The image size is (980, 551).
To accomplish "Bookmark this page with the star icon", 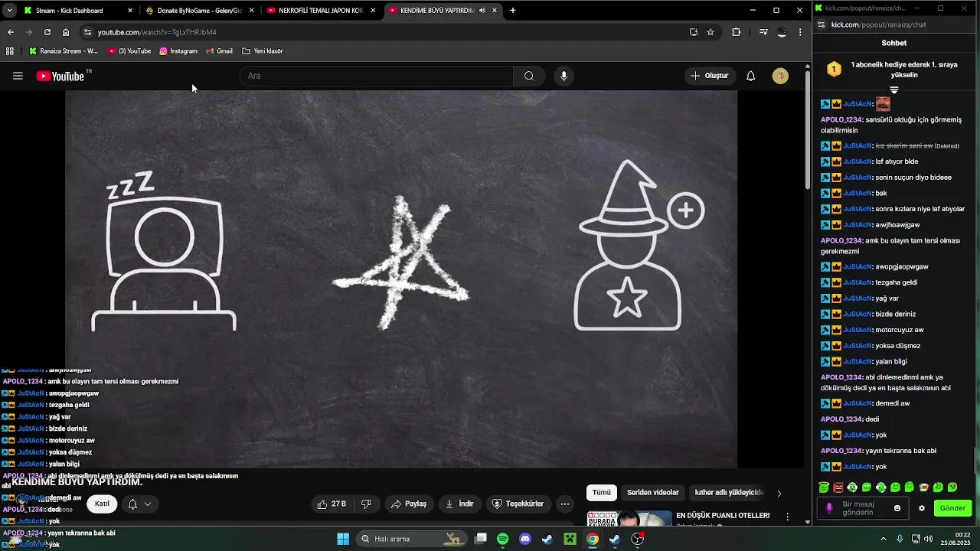I will tap(710, 32).
